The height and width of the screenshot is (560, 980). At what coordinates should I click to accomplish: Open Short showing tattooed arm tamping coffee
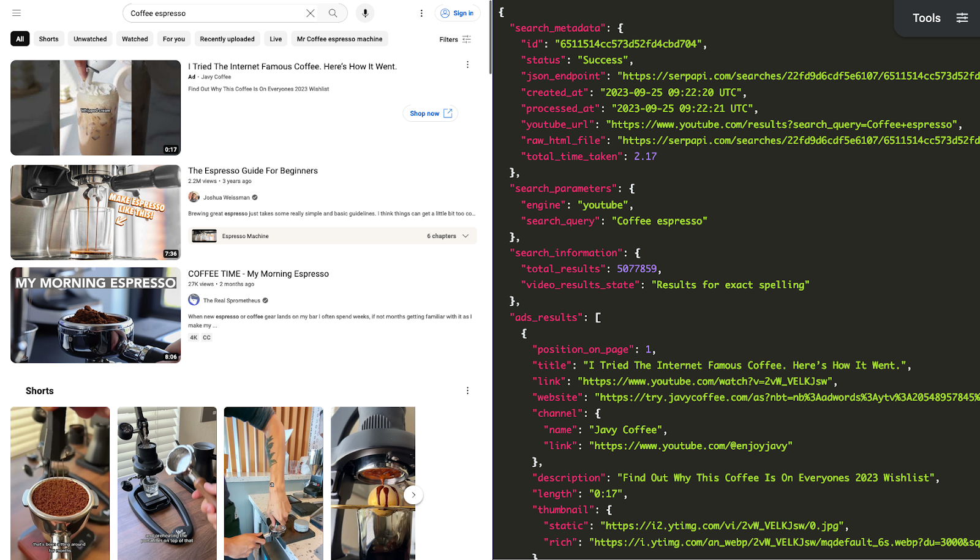pyautogui.click(x=274, y=483)
